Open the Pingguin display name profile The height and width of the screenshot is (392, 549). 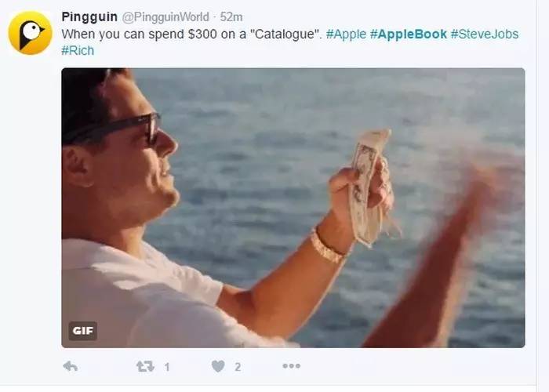89,16
